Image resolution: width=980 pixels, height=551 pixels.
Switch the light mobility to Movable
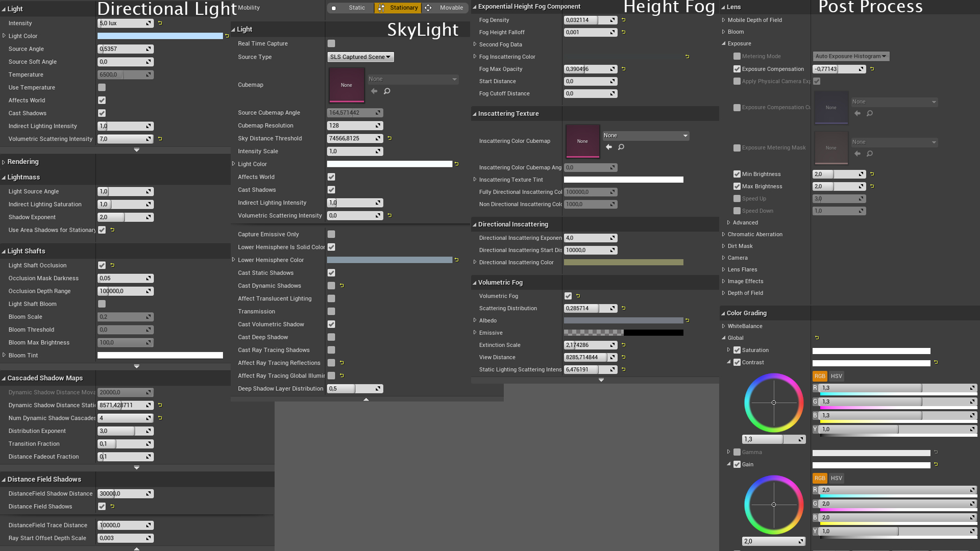click(x=446, y=8)
